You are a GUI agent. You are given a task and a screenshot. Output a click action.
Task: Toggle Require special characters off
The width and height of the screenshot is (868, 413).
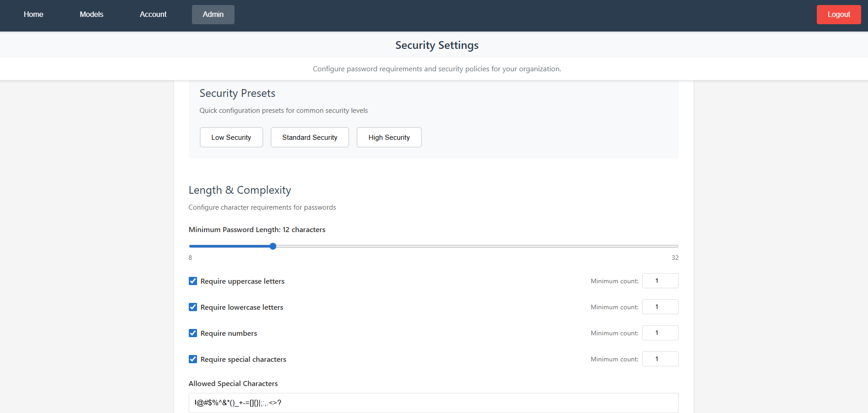192,359
